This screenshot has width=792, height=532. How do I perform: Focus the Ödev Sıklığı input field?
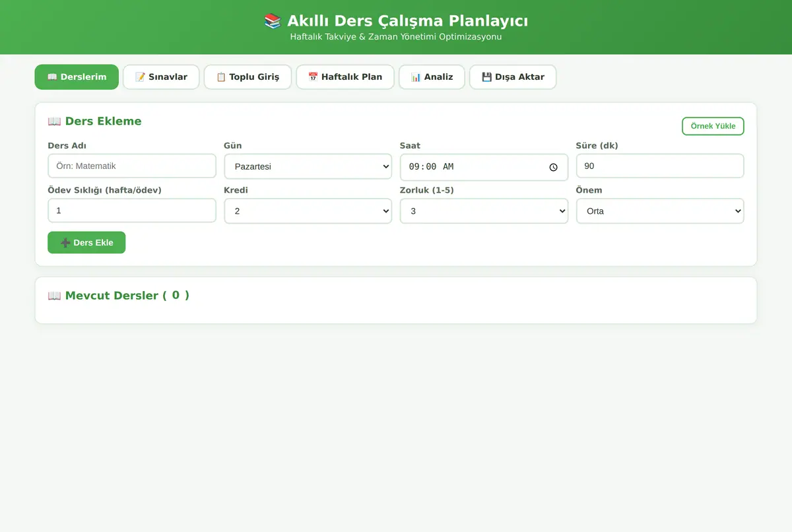pos(132,211)
